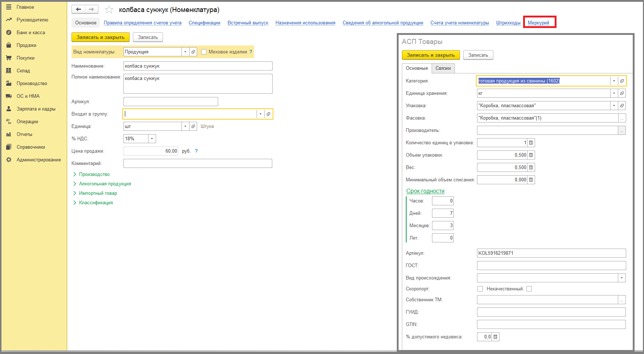
Task: Click the GTIN input field
Action: pos(551,325)
